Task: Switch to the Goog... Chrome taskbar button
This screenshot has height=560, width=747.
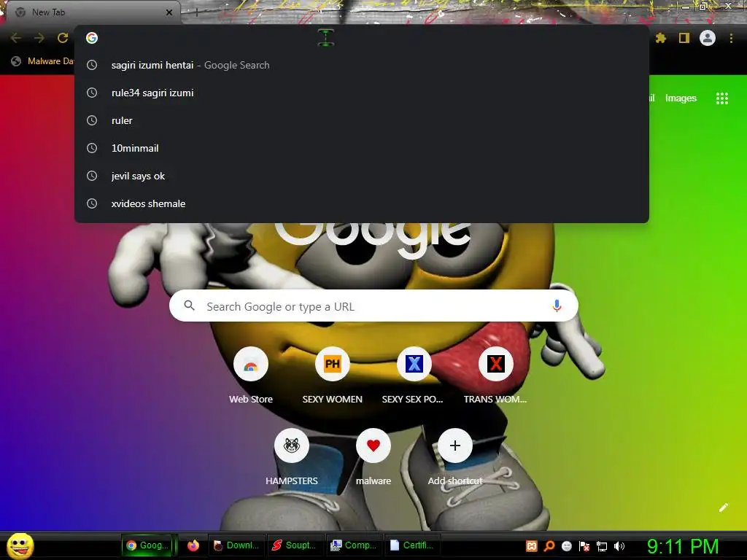Action: point(149,545)
